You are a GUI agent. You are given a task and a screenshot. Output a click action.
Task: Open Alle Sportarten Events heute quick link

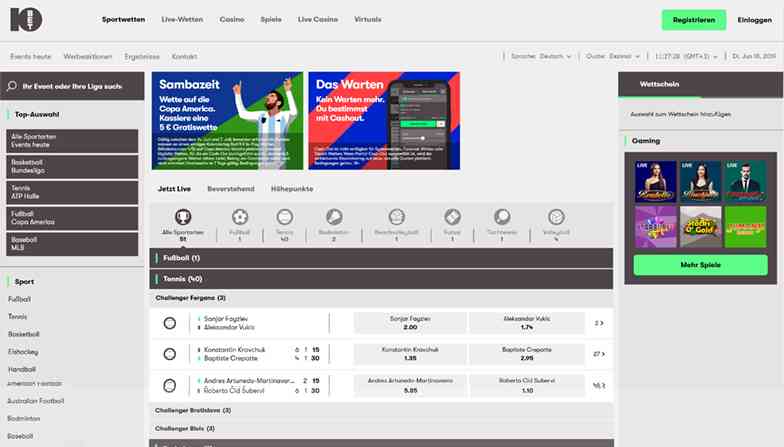pos(72,141)
